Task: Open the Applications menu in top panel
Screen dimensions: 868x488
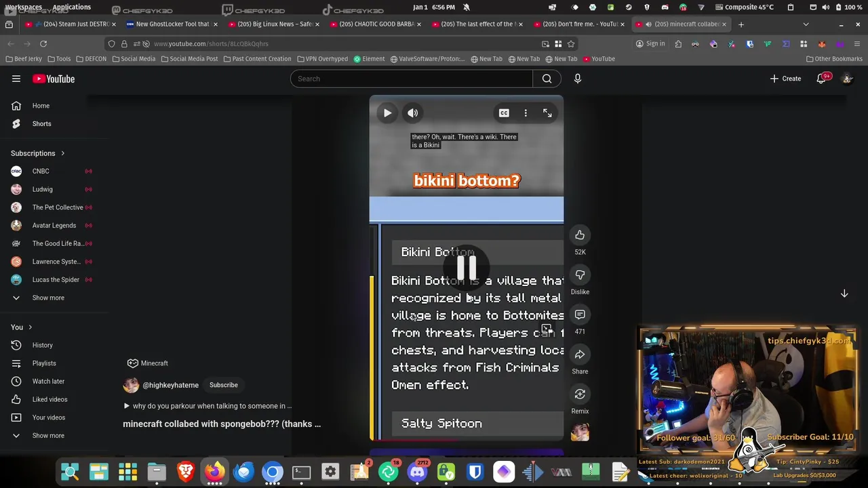Action: (x=71, y=7)
